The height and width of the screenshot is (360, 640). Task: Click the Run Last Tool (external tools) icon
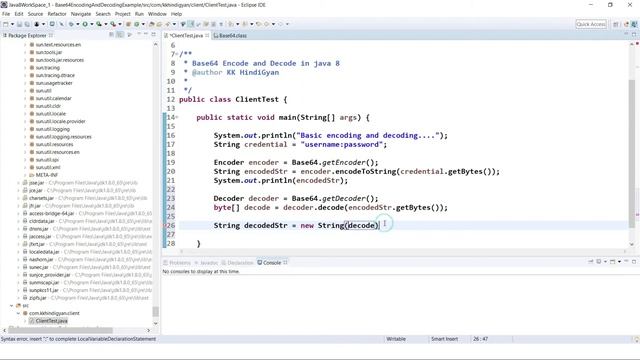[113, 24]
